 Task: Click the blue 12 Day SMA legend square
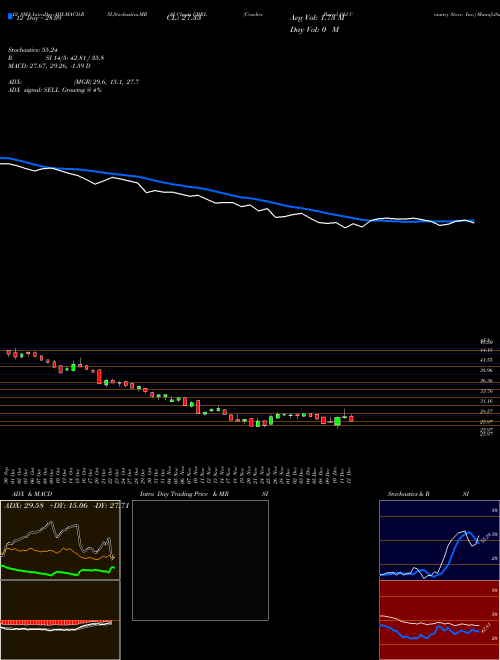tap(11, 16)
